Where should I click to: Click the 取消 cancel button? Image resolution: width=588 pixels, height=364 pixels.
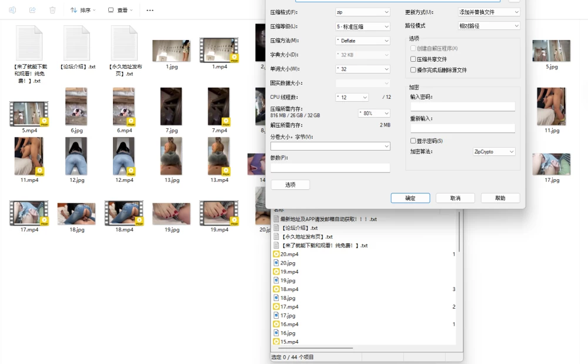[455, 198]
